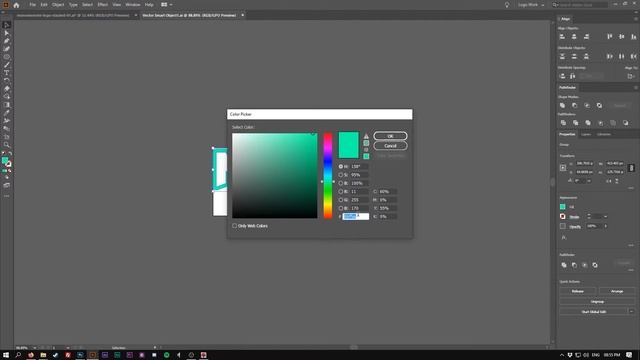
Task: Select the S saturation radio button
Action: click(x=341, y=175)
